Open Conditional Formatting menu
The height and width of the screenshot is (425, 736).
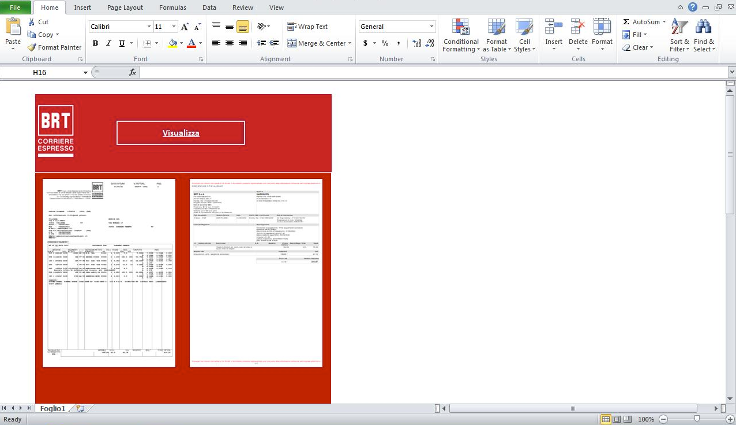pos(460,35)
